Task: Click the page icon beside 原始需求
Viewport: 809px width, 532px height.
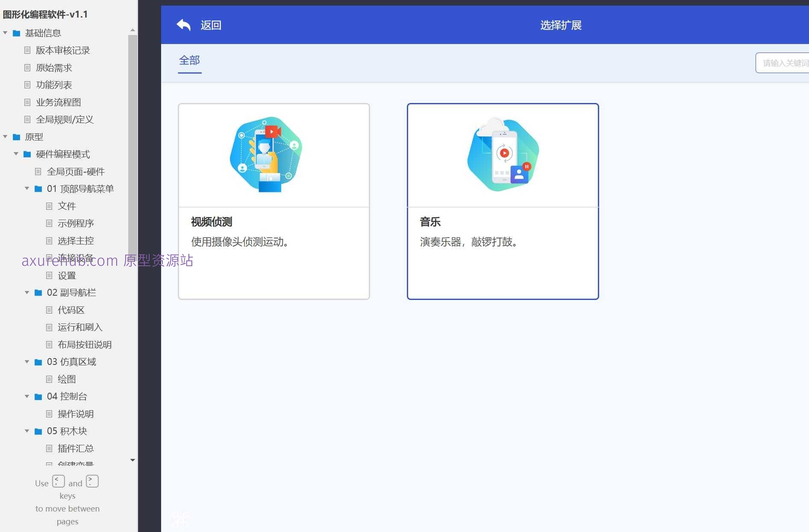Action: tap(27, 68)
